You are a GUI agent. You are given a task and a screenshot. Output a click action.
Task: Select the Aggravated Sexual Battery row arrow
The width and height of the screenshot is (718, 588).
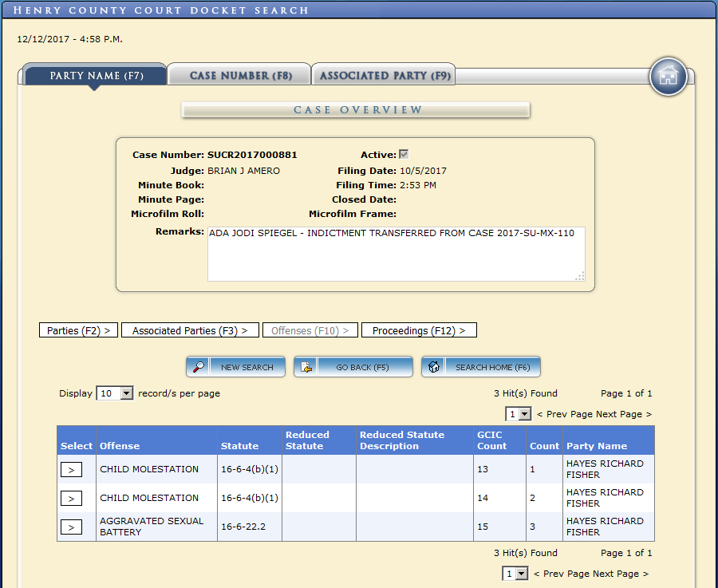click(71, 527)
